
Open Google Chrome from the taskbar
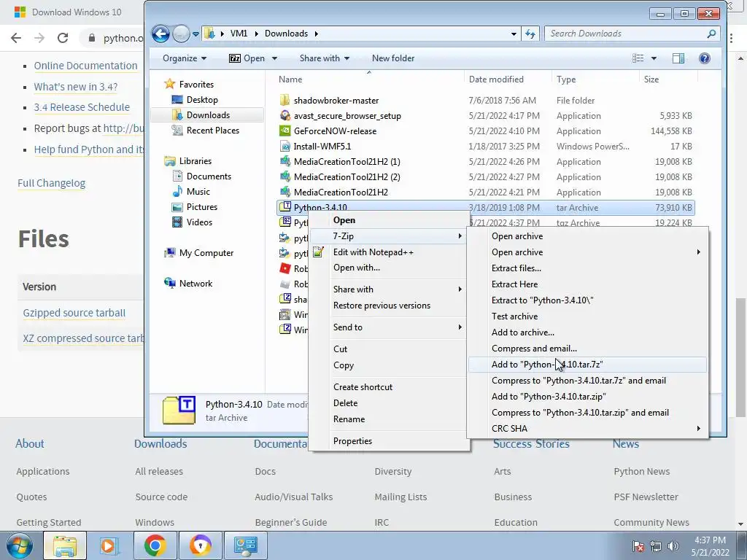point(155,545)
